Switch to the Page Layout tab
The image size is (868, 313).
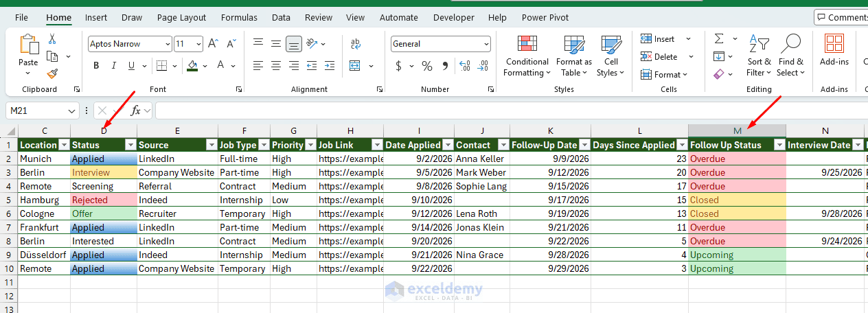click(181, 17)
